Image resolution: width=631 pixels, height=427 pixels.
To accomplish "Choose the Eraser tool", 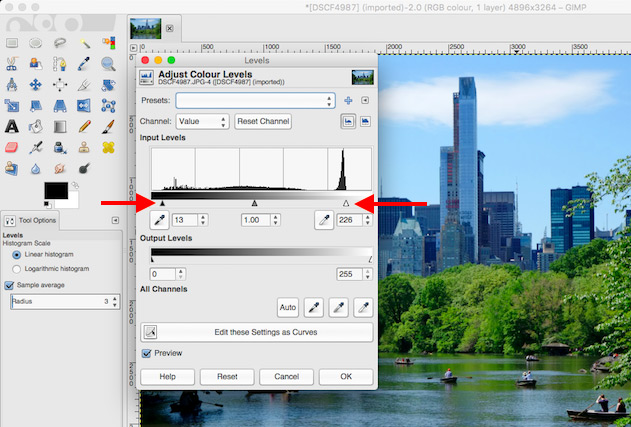I will point(12,147).
